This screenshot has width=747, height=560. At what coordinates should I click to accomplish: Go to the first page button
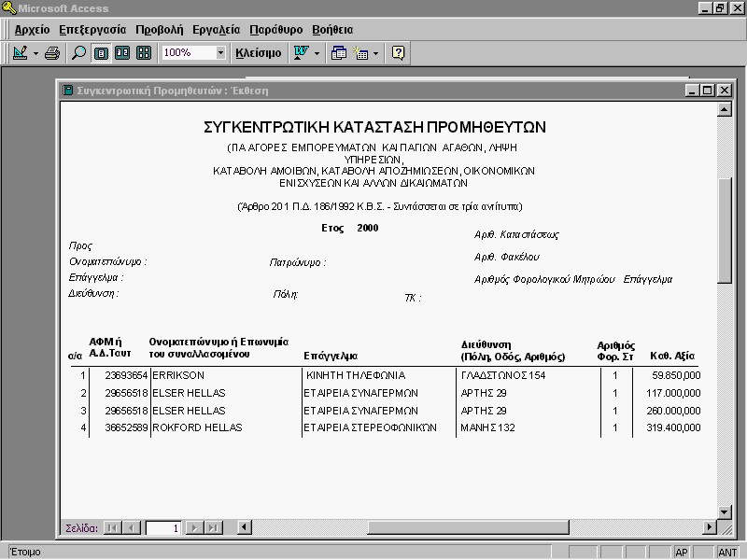112,527
